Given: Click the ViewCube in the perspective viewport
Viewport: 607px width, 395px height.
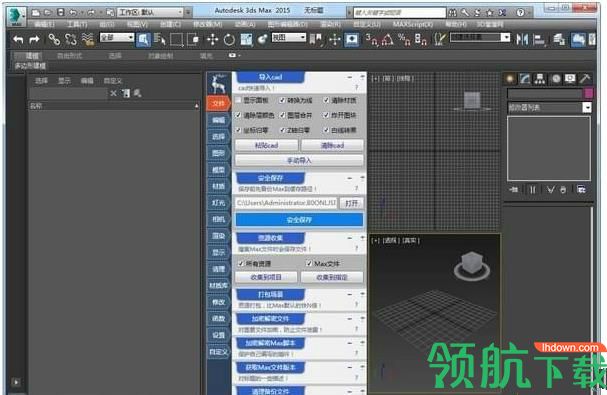Looking at the screenshot, I should [x=472, y=265].
